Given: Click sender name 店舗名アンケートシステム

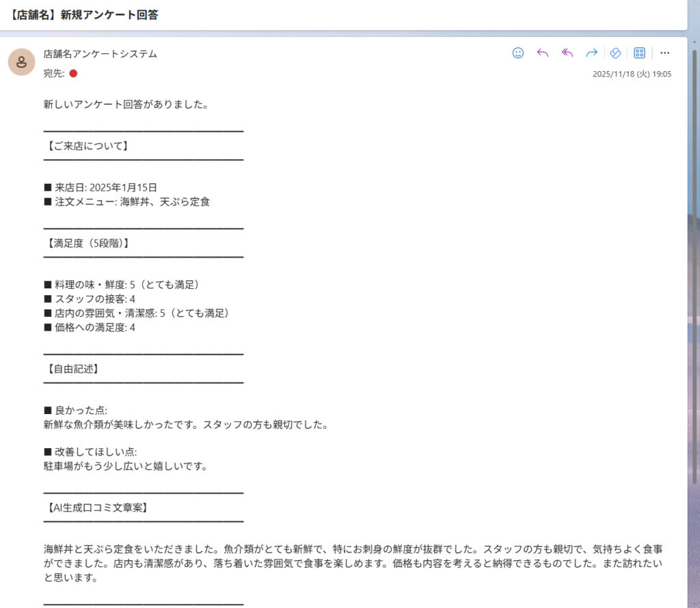Looking at the screenshot, I should (x=100, y=54).
